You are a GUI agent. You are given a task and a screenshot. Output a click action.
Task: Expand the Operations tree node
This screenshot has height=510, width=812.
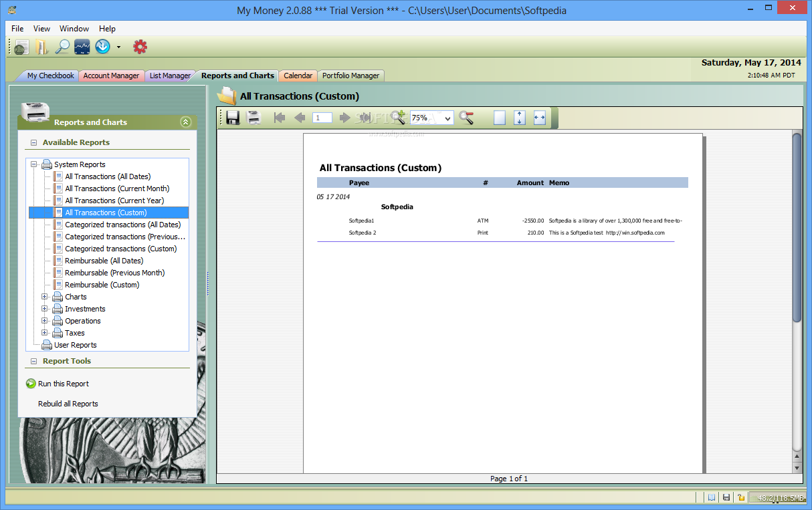point(45,321)
